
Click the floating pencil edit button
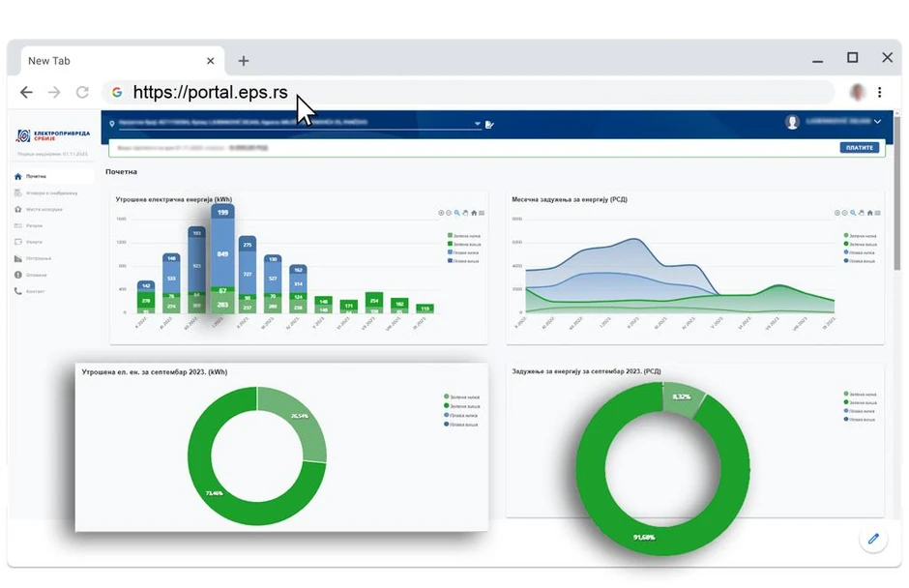pyautogui.click(x=873, y=539)
